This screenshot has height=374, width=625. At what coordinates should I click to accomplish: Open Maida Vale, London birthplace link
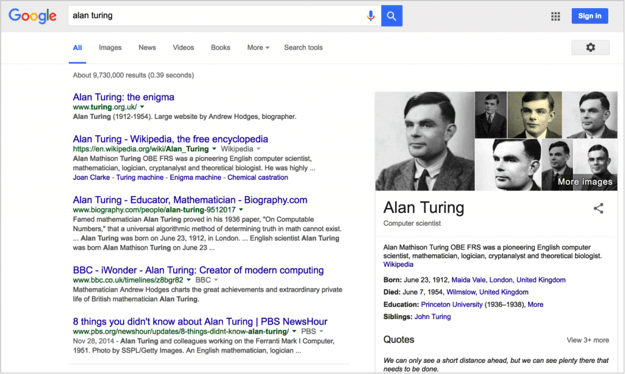pos(508,280)
